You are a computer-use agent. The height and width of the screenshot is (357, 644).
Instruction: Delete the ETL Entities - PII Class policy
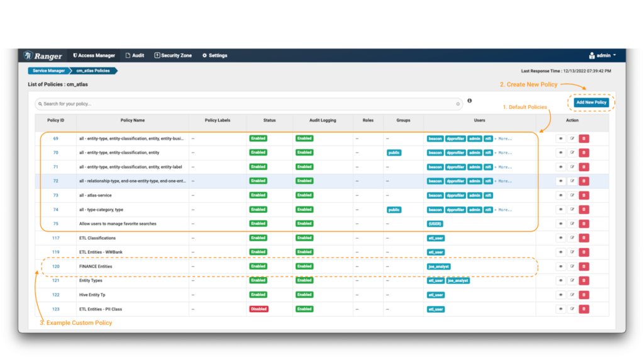pos(584,309)
